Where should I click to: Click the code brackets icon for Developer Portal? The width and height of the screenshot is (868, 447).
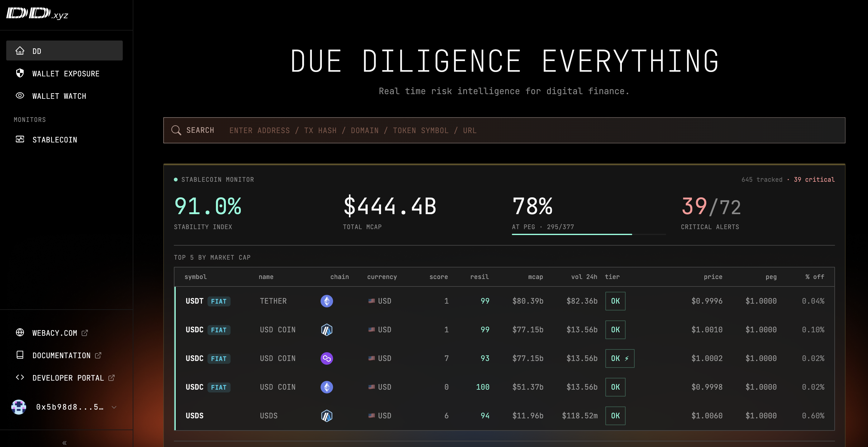[x=20, y=377]
